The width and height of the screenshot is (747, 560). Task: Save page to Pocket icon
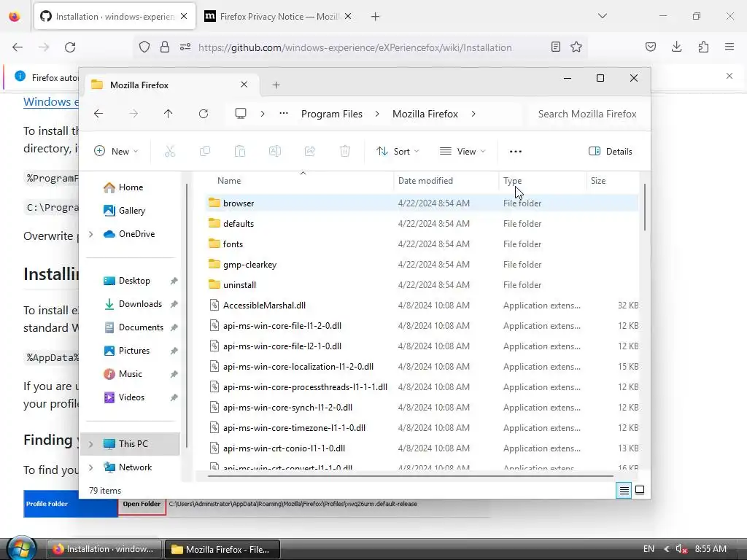click(x=650, y=47)
